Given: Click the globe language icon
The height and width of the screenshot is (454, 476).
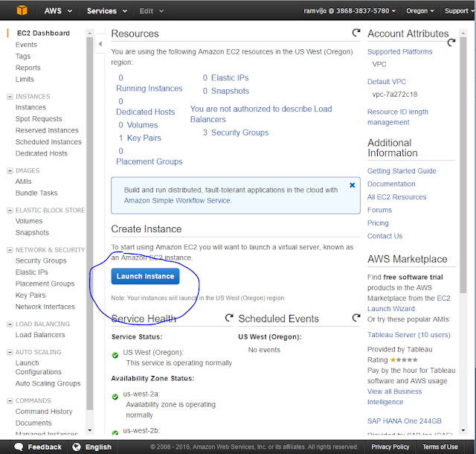Looking at the screenshot, I should 77,447.
